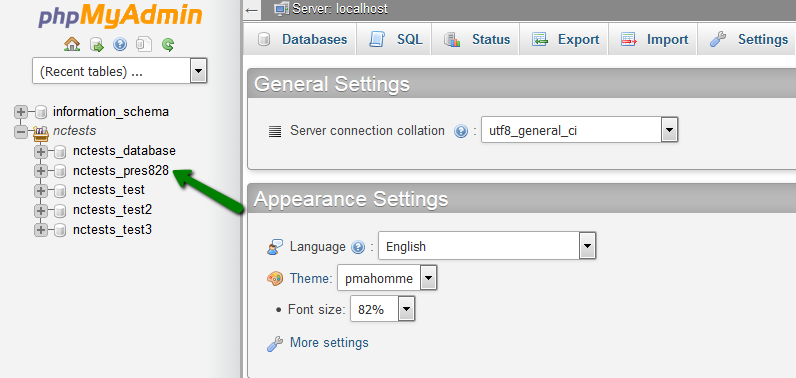
Task: Click the list icon before Server connection collation
Action: tap(275, 131)
